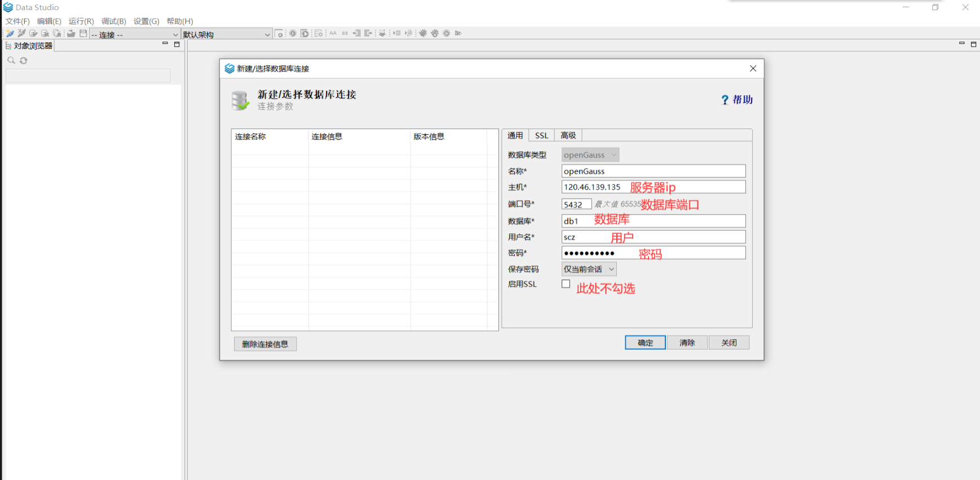Expand the 连接 connection dropdown in toolbar
980x480 pixels.
(134, 34)
